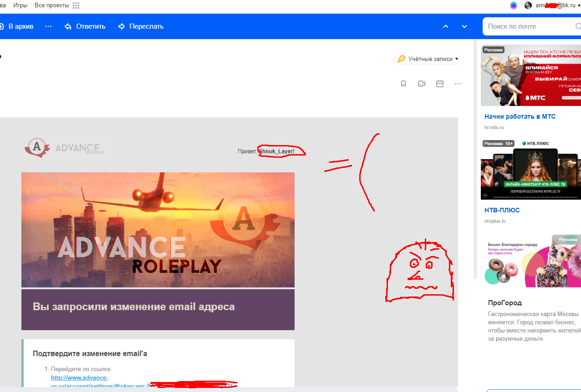The height and width of the screenshot is (392, 581).
Task: Open the НТВ-ПЛЮС ad link
Action: [502, 210]
